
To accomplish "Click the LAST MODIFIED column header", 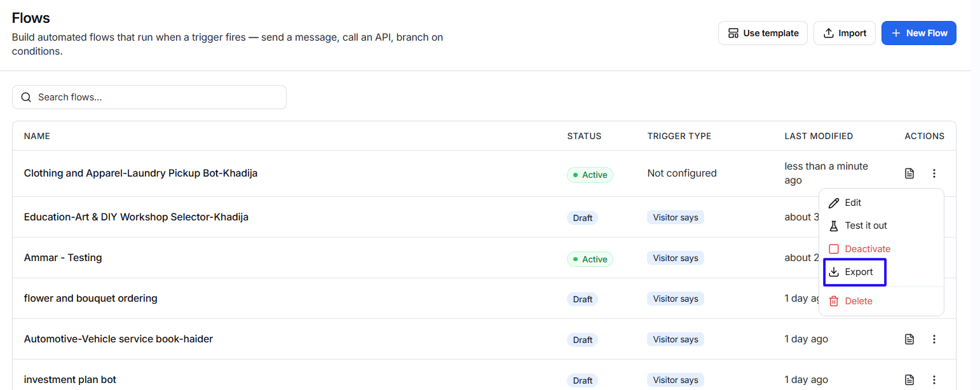I will click(819, 136).
